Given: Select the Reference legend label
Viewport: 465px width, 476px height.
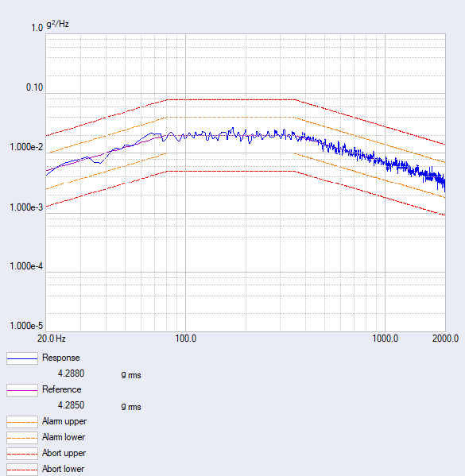Looking at the screenshot, I should 62,389.
